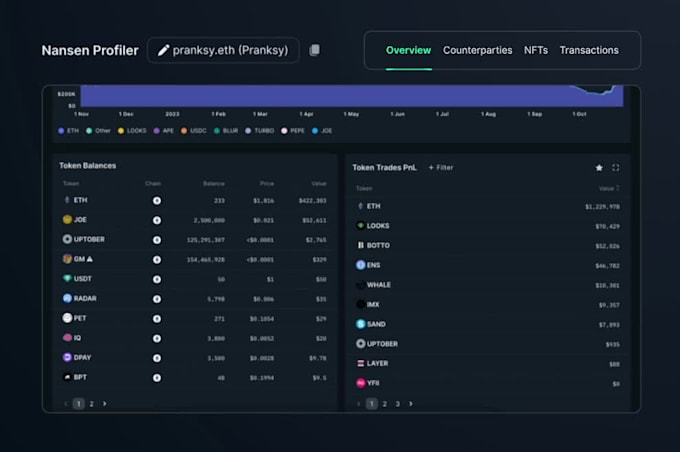Star the Token Trades PnL panel
Viewport: 680px width, 452px height.
[599, 168]
